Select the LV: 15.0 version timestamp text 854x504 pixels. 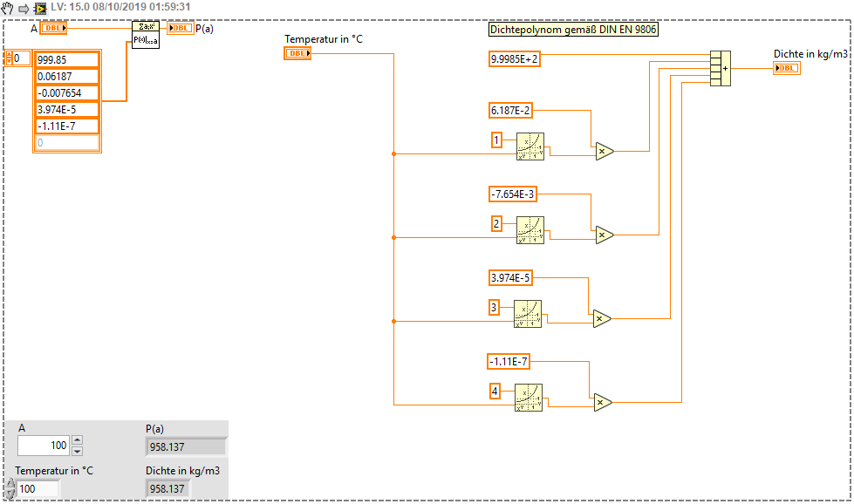(x=121, y=7)
